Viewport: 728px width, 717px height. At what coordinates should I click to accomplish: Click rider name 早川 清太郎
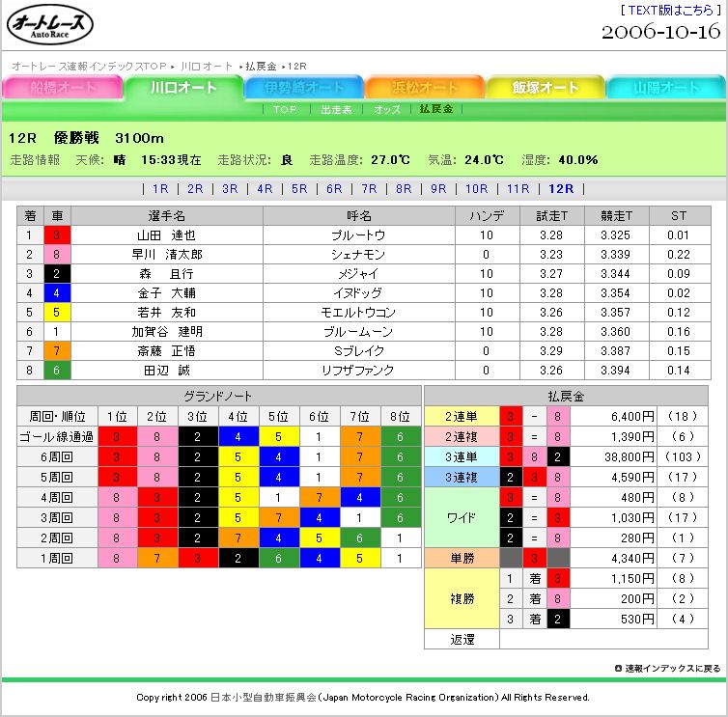(x=167, y=255)
